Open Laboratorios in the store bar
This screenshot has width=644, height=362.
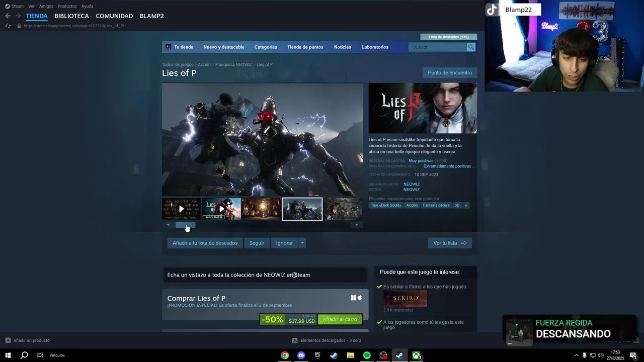375,47
